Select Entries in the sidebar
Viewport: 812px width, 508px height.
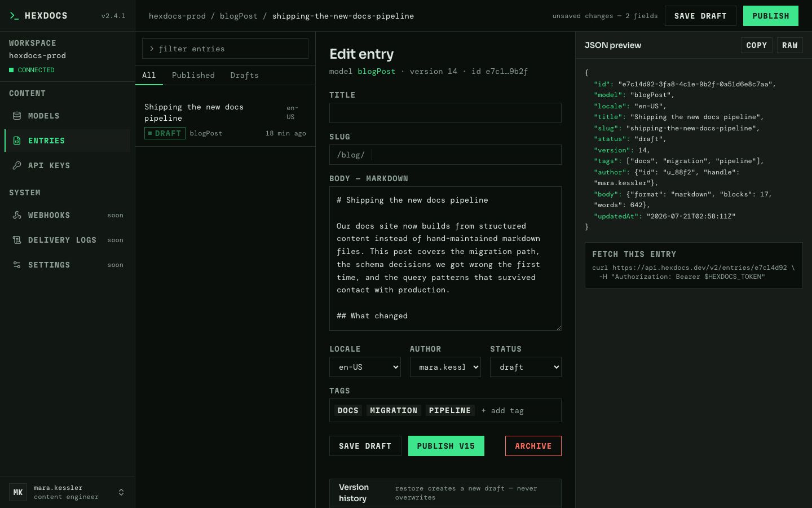click(68, 141)
